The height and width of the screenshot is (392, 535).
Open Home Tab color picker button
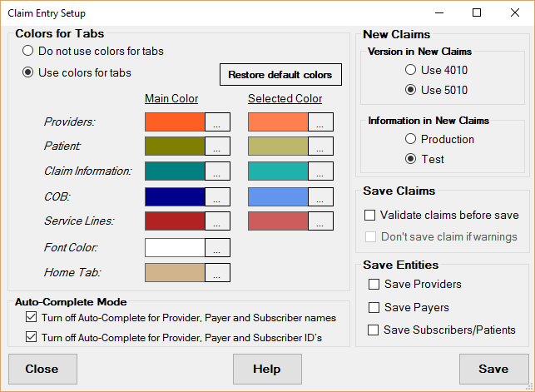216,272
